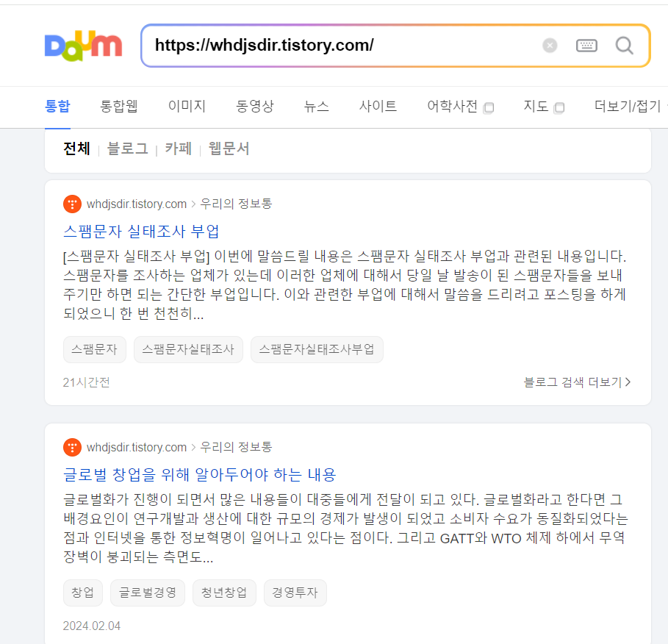Open 블로그 검색 더보기 link
Image resolution: width=668 pixels, height=644 pixels.
(578, 382)
